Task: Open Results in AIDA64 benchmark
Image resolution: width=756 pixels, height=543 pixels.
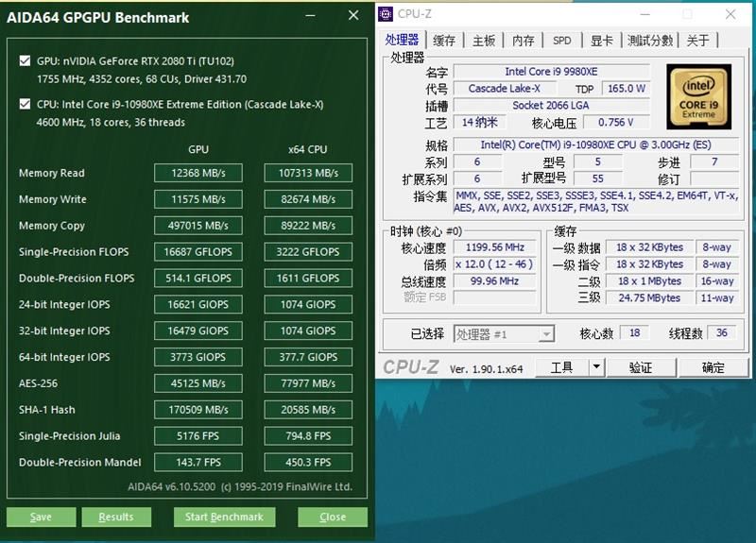Action: click(x=116, y=517)
